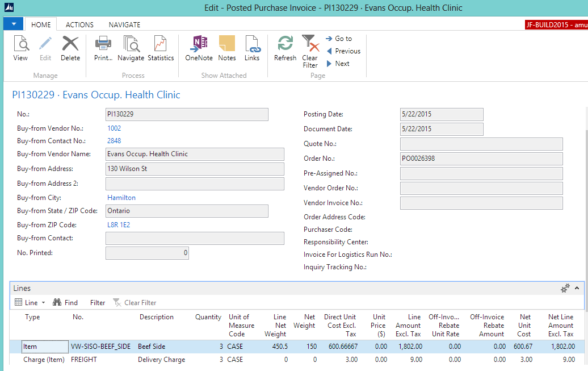Use Find in the Lines panel
Screen dimensions: 588x371
tap(65, 302)
